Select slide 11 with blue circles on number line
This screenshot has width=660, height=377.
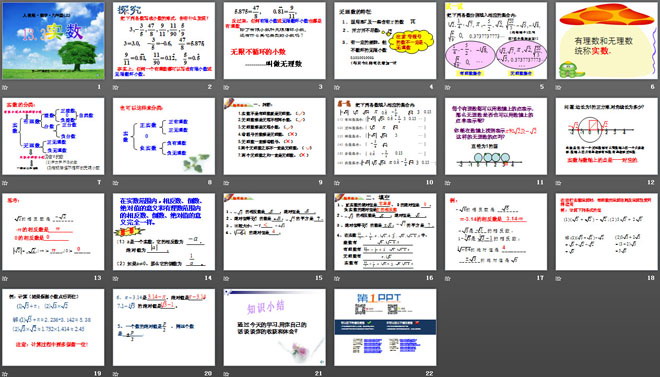(x=496, y=136)
